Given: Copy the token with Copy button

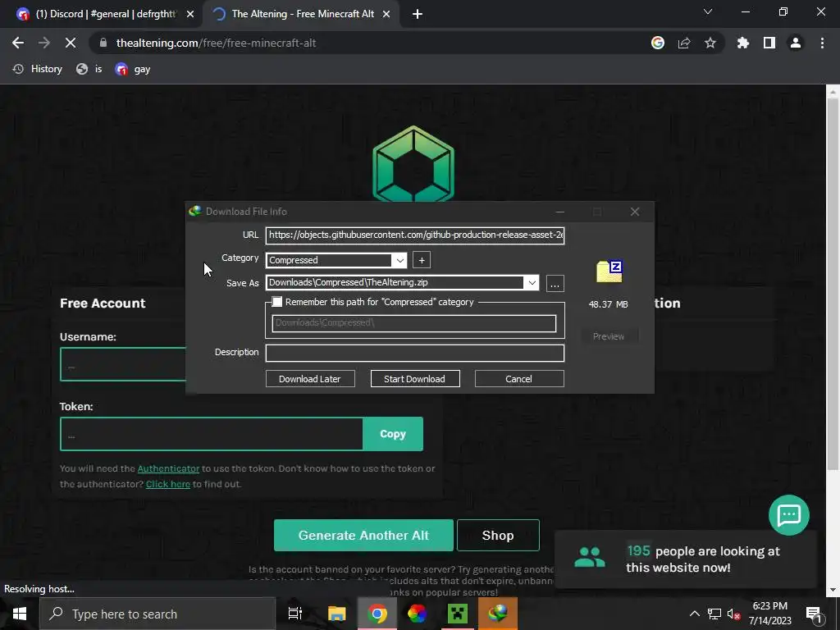Looking at the screenshot, I should tap(393, 434).
